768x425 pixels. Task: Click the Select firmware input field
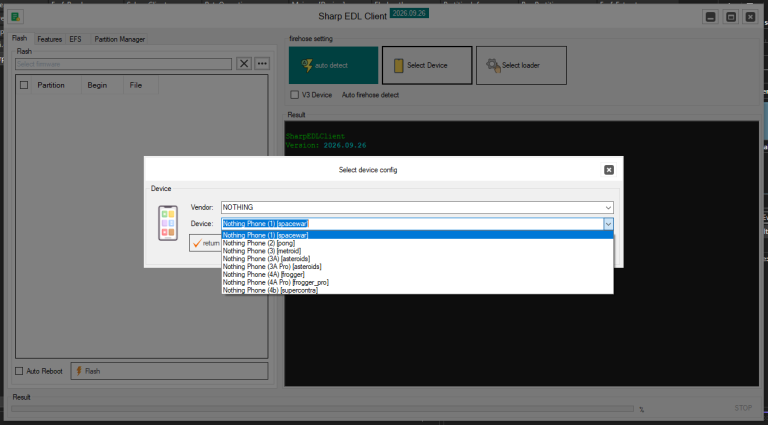click(123, 64)
